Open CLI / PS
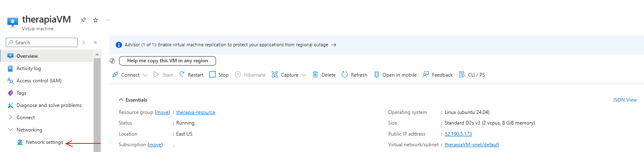This screenshot has width=644, height=152. (472, 75)
